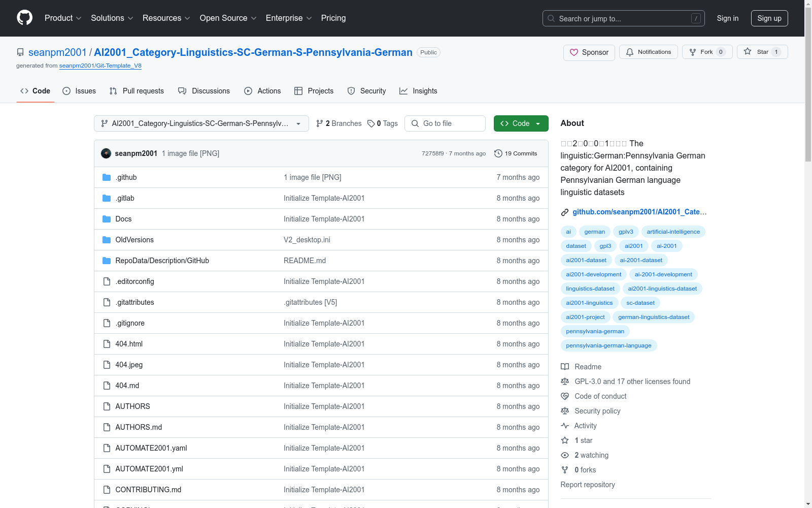This screenshot has width=812, height=508.
Task: Click the Code of conduct icon
Action: tap(565, 396)
